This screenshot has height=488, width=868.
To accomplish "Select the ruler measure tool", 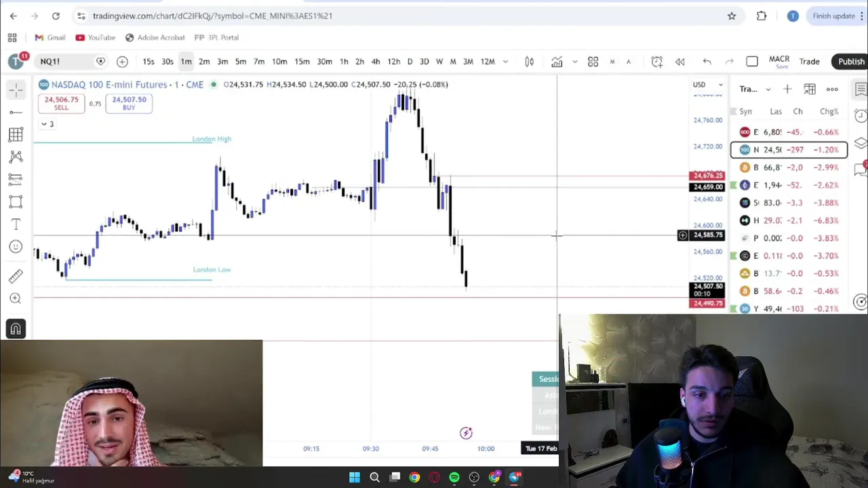I will pyautogui.click(x=16, y=276).
